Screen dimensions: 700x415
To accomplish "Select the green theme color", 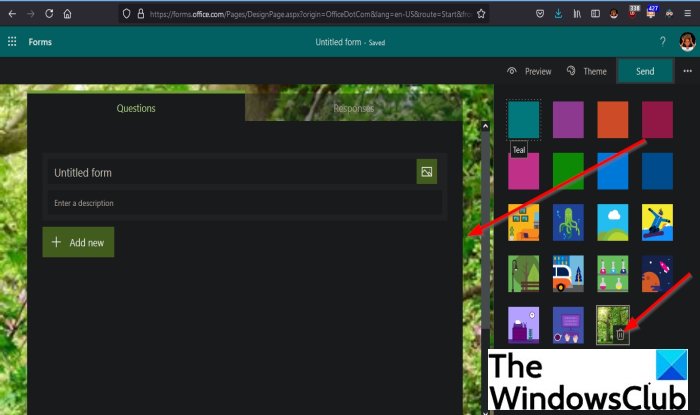I will pyautogui.click(x=568, y=171).
